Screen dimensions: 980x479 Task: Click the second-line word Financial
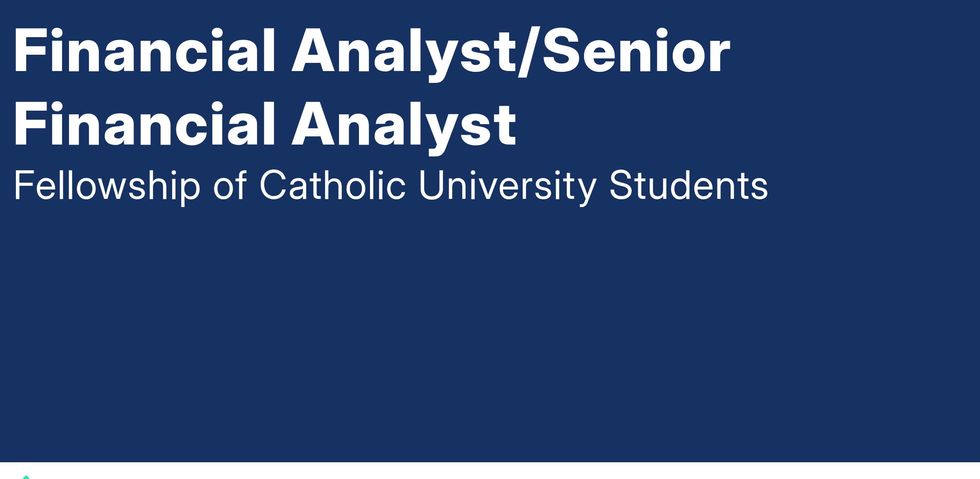coord(145,124)
